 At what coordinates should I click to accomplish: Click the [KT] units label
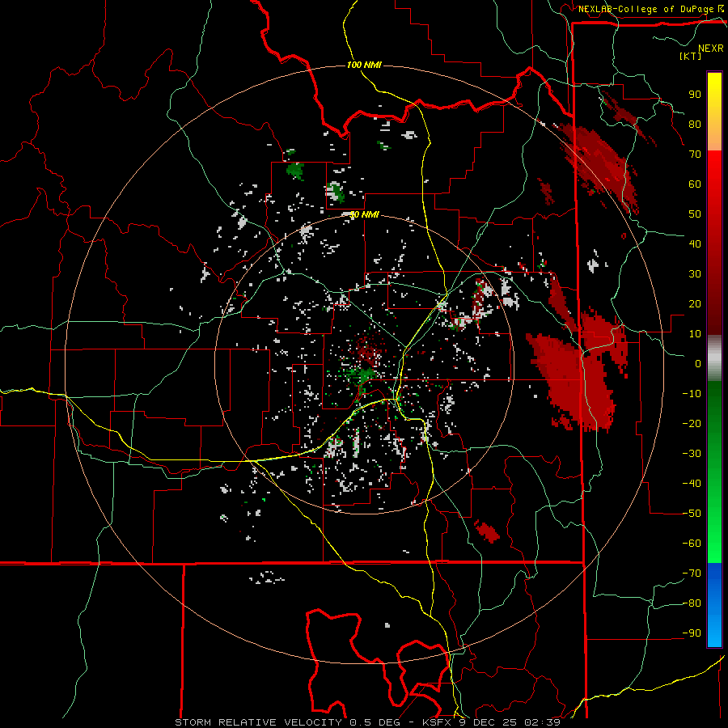tap(690, 56)
